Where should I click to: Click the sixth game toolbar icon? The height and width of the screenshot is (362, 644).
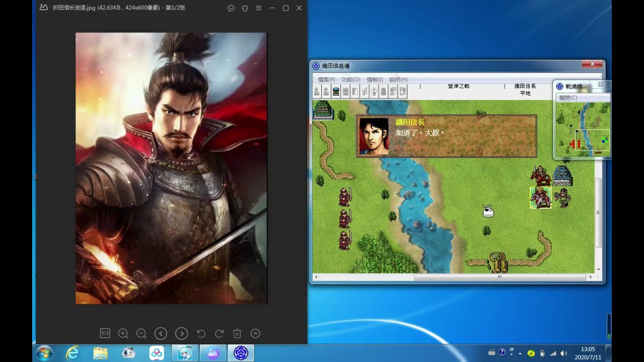point(365,91)
